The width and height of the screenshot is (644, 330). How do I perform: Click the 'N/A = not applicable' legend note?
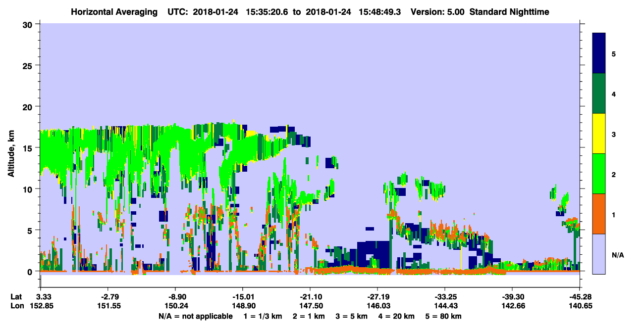pyautogui.click(x=195, y=316)
